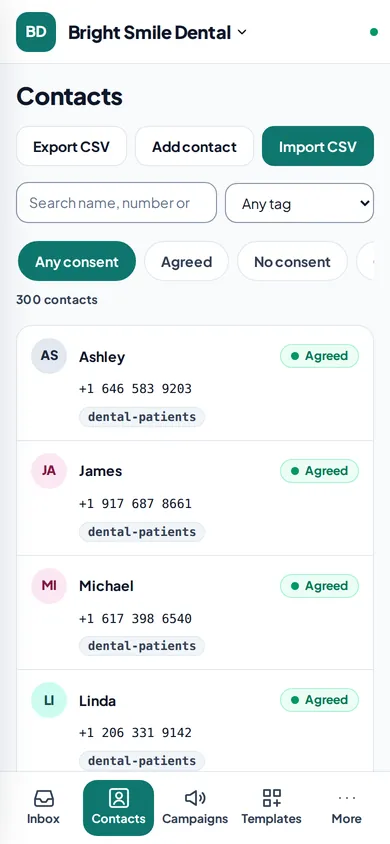Select the Any consent filter chip
The width and height of the screenshot is (390, 844).
point(77,262)
